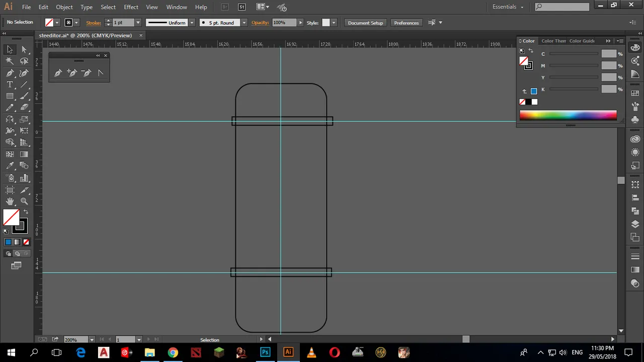The width and height of the screenshot is (644, 362).
Task: Select the Magic Wand tool
Action: coord(10,61)
